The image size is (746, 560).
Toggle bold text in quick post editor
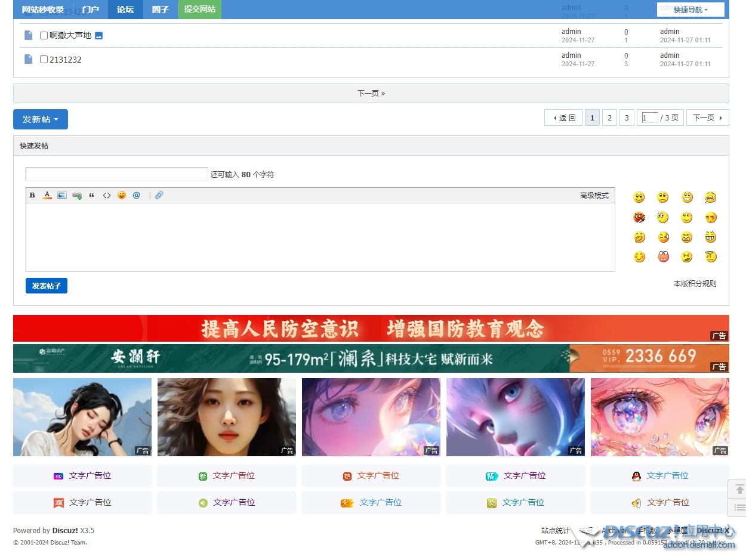[32, 196]
